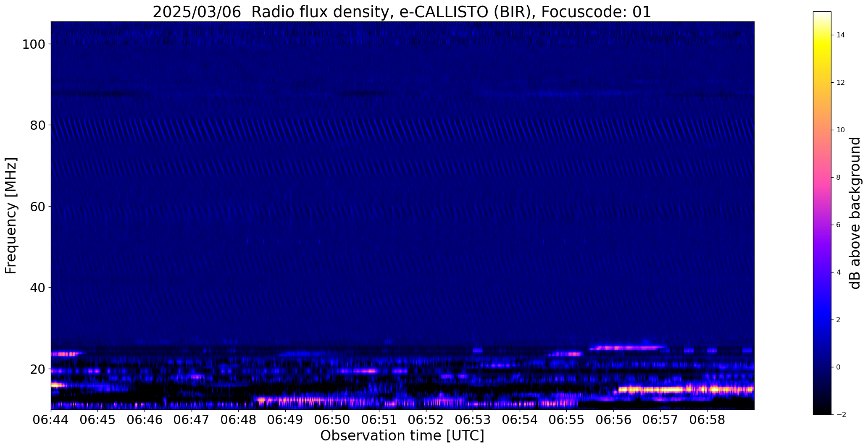This screenshot has width=868, height=448.
Task: Click the 06:48 time tick label
Action: pyautogui.click(x=238, y=420)
